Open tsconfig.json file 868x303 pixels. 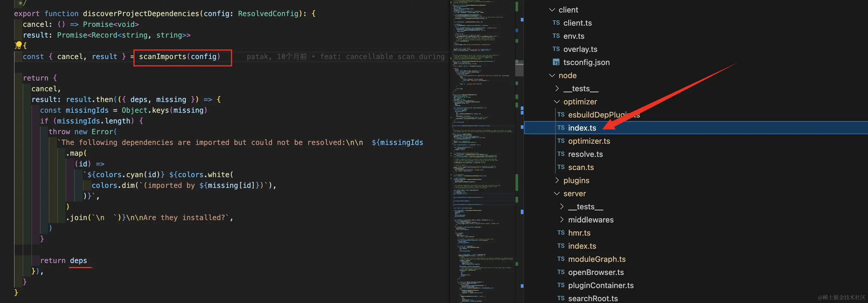[586, 62]
